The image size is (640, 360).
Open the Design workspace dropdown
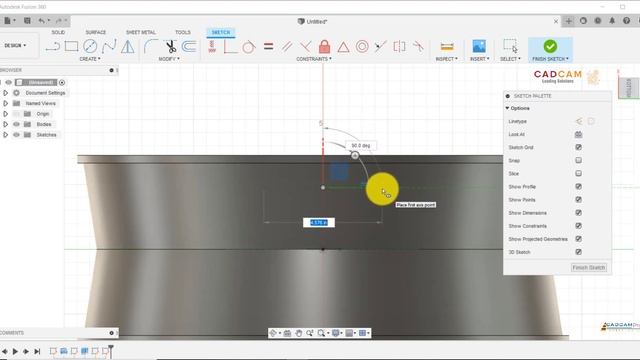coord(16,45)
